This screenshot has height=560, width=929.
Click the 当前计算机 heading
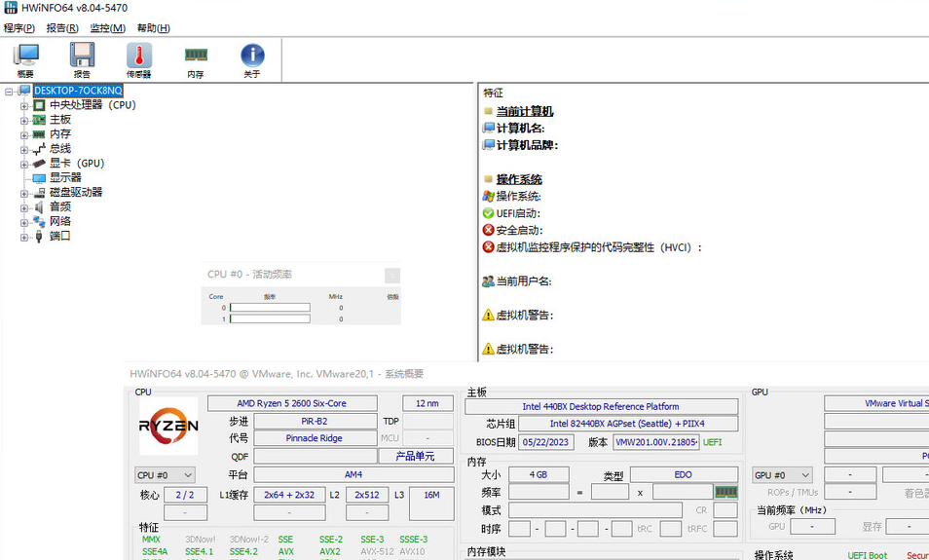click(x=525, y=111)
